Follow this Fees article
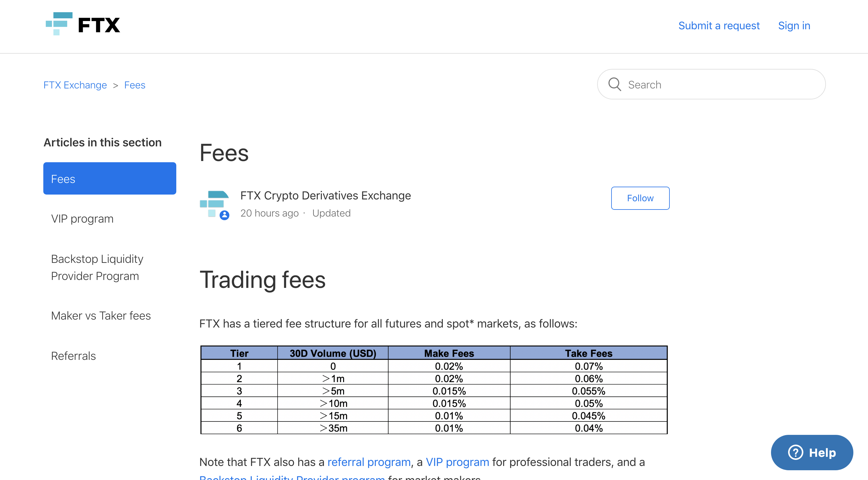The width and height of the screenshot is (868, 480). (640, 198)
